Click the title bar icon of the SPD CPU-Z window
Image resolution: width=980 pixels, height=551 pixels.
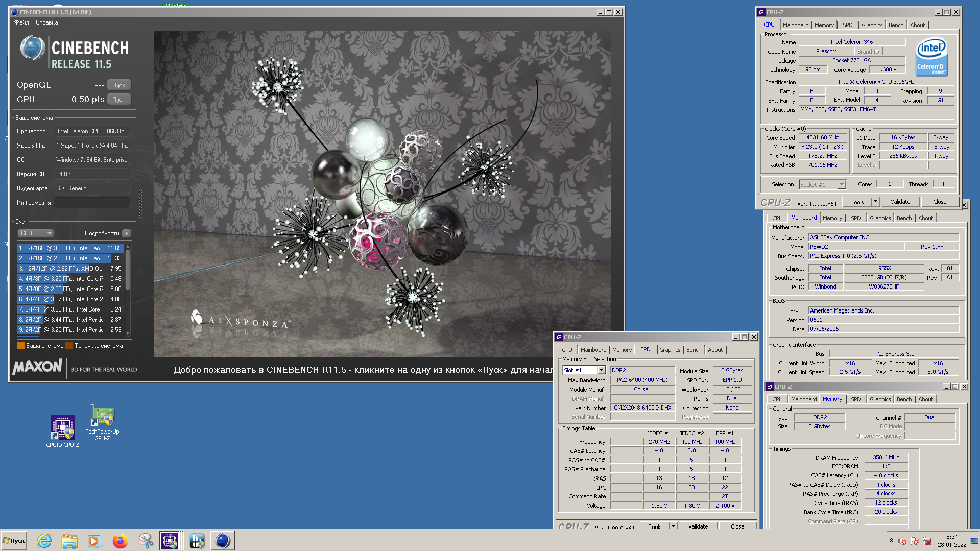(559, 337)
